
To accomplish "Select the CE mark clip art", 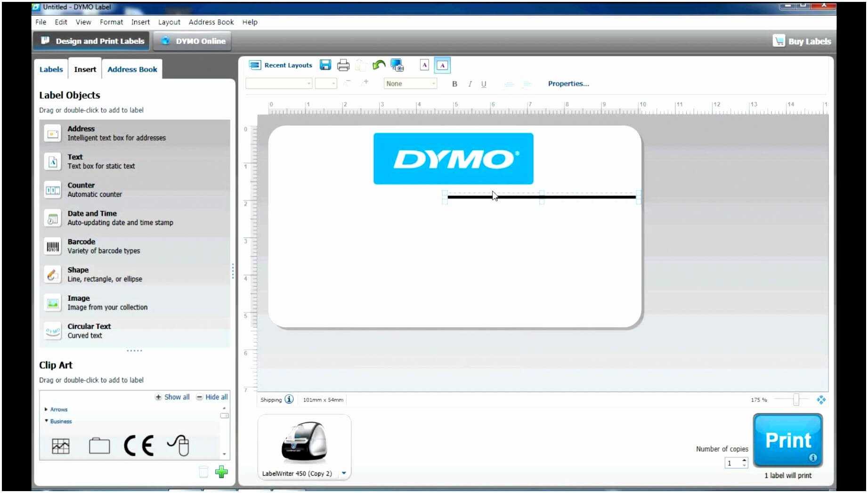I will coord(139,445).
